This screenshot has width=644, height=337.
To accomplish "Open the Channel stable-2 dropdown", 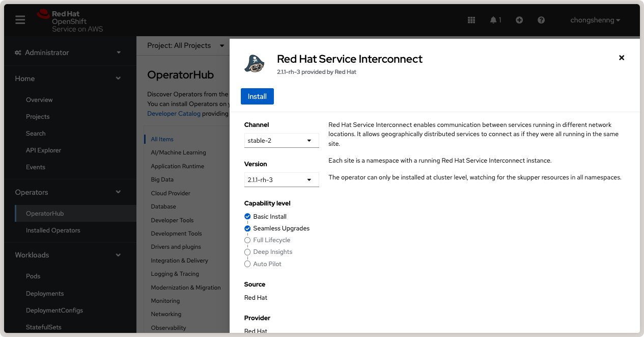I will click(x=281, y=140).
